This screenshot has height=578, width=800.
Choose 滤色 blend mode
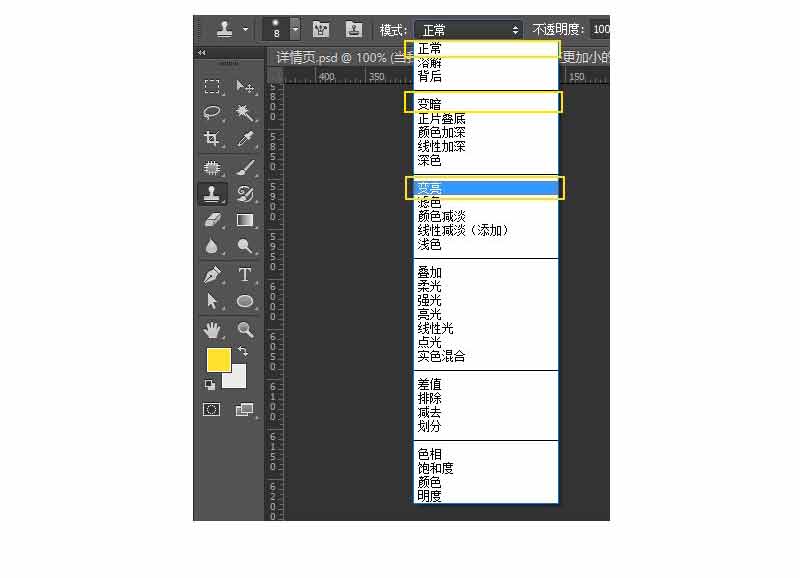[x=486, y=203]
